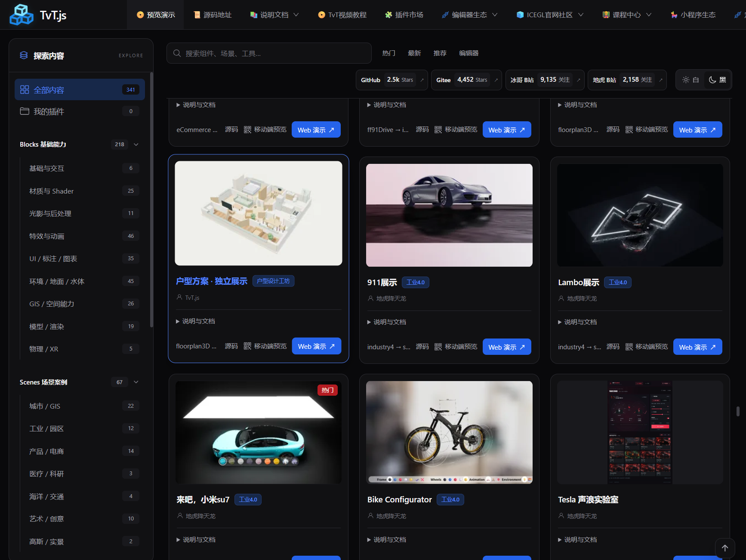Select the 最新 filter tab

click(414, 53)
